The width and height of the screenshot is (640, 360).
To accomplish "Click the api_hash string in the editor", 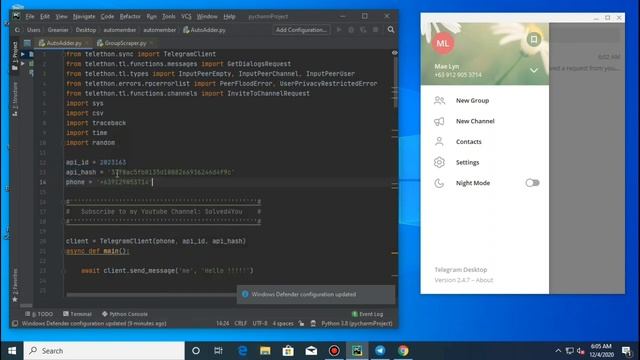I will click(172, 172).
